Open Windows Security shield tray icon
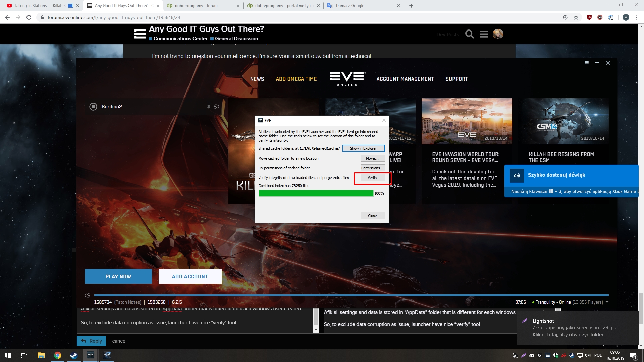 click(x=556, y=355)
